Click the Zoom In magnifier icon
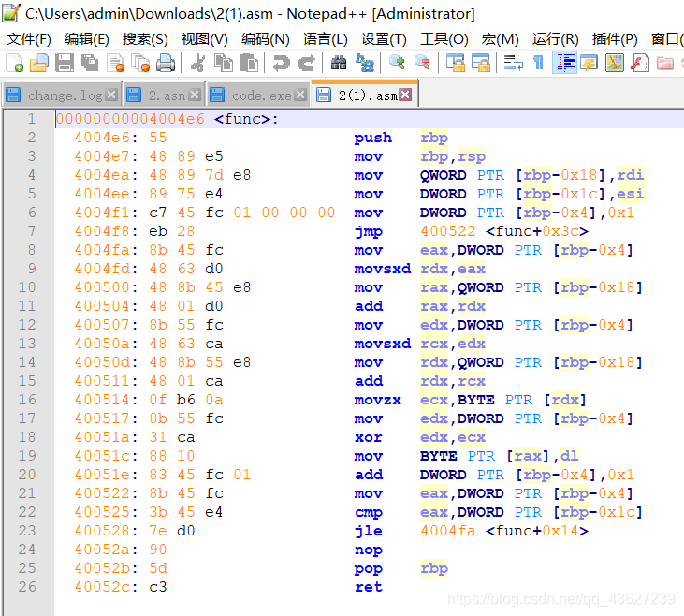 (397, 63)
